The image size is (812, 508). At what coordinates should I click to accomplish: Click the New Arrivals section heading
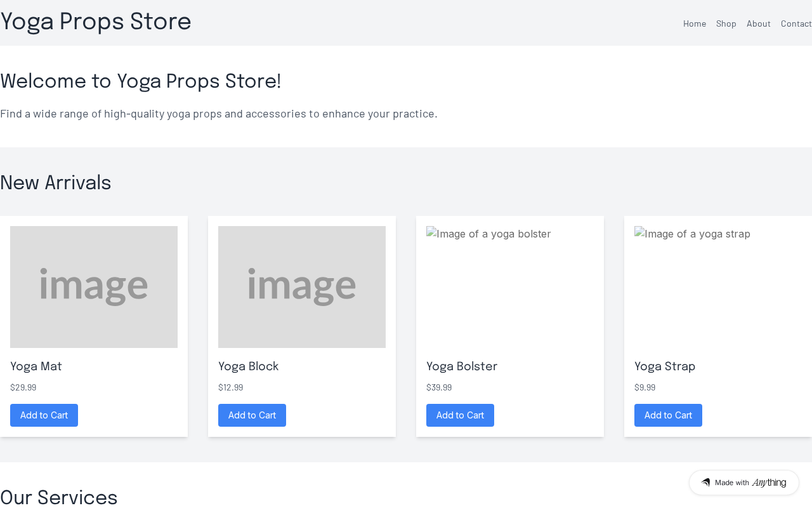click(x=56, y=183)
